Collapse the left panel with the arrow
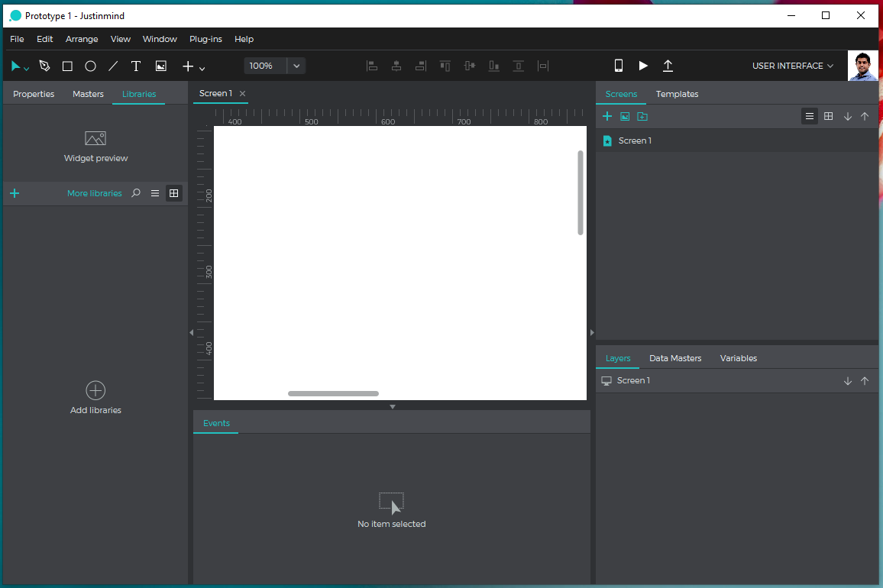The image size is (883, 588). pyautogui.click(x=191, y=332)
